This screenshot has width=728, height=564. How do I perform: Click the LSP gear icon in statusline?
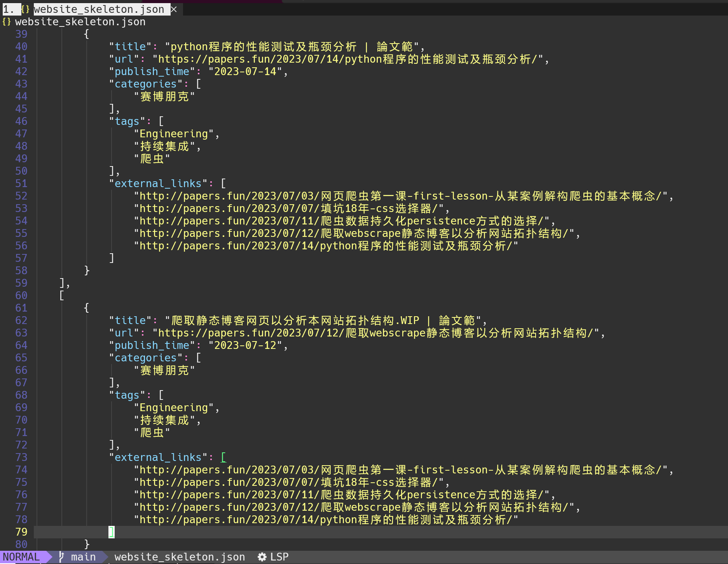click(x=262, y=557)
